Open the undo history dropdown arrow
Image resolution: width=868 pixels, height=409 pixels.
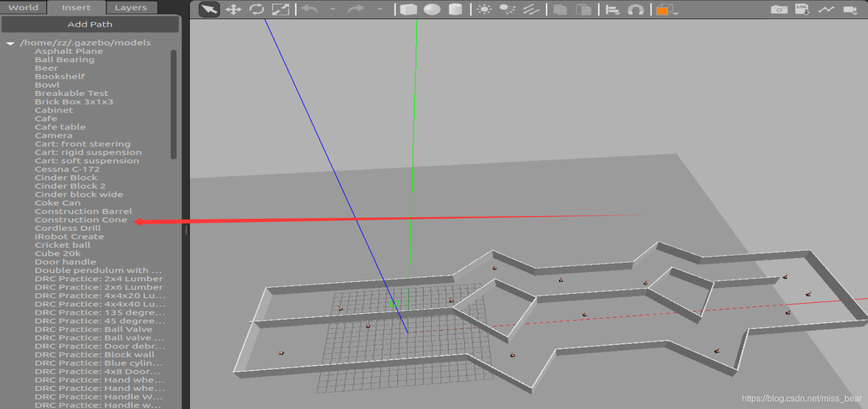point(333,9)
